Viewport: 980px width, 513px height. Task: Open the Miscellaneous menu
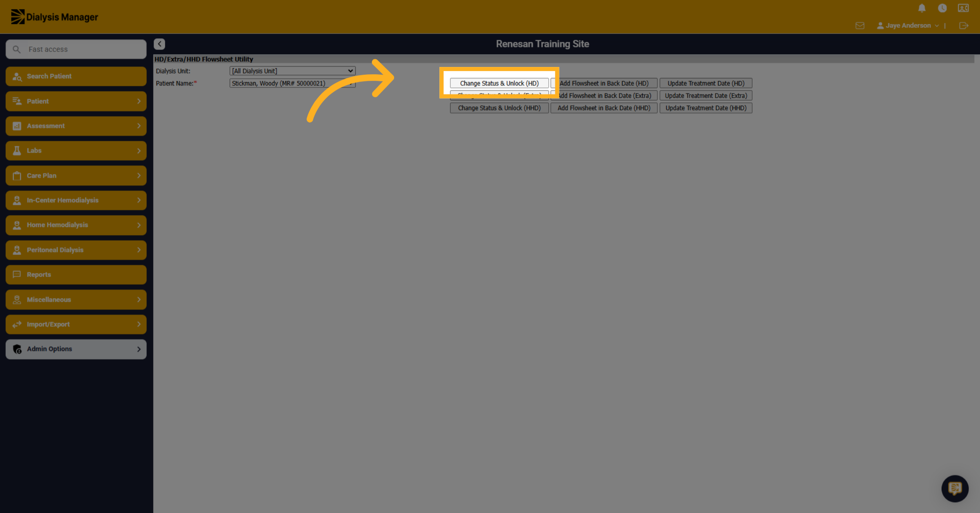[x=76, y=300]
